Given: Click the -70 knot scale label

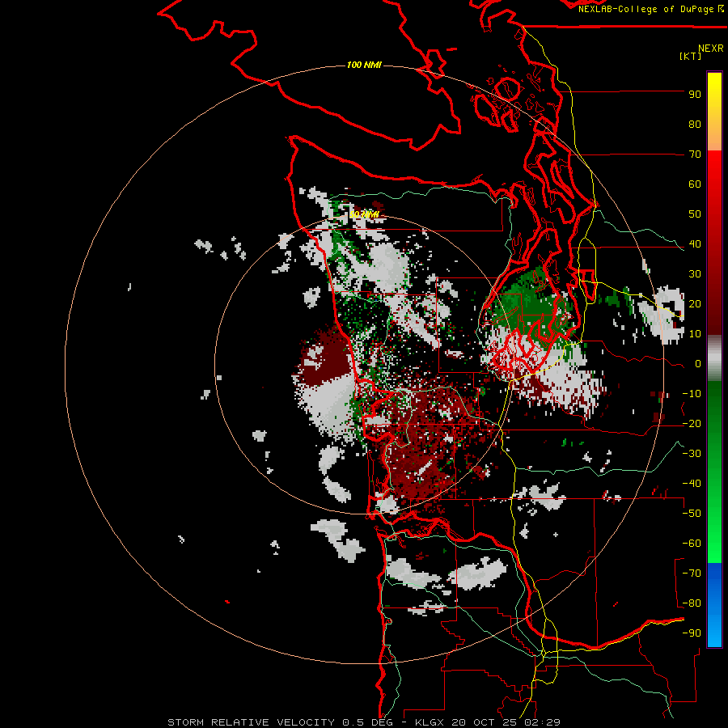Looking at the screenshot, I should (692, 574).
